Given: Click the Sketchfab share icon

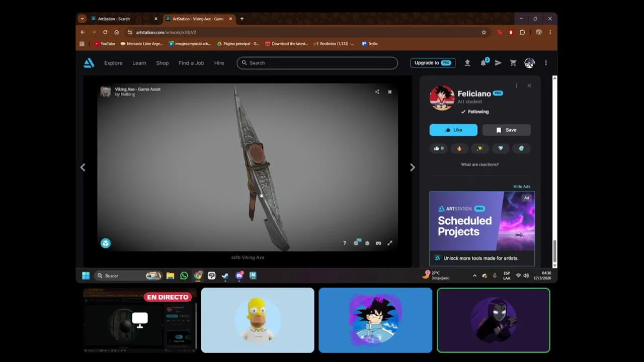Looking at the screenshot, I should pyautogui.click(x=377, y=92).
